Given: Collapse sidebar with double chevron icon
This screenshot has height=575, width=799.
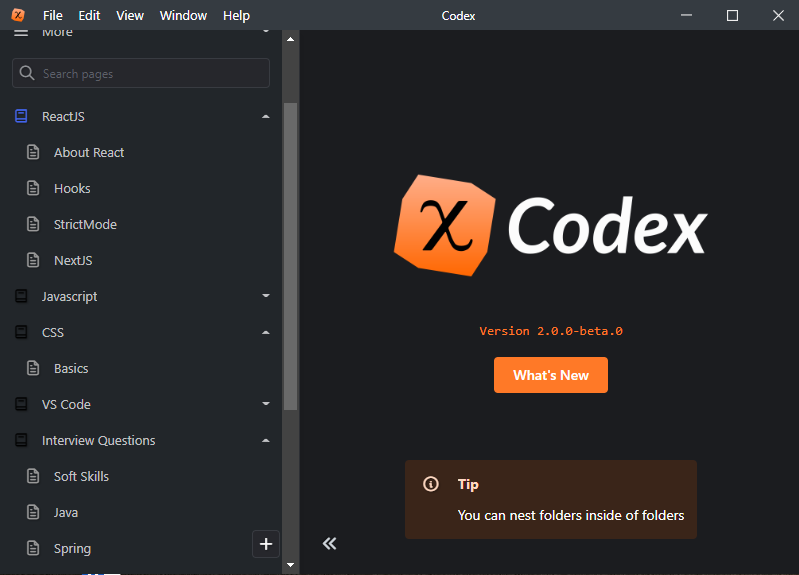Looking at the screenshot, I should [x=329, y=544].
